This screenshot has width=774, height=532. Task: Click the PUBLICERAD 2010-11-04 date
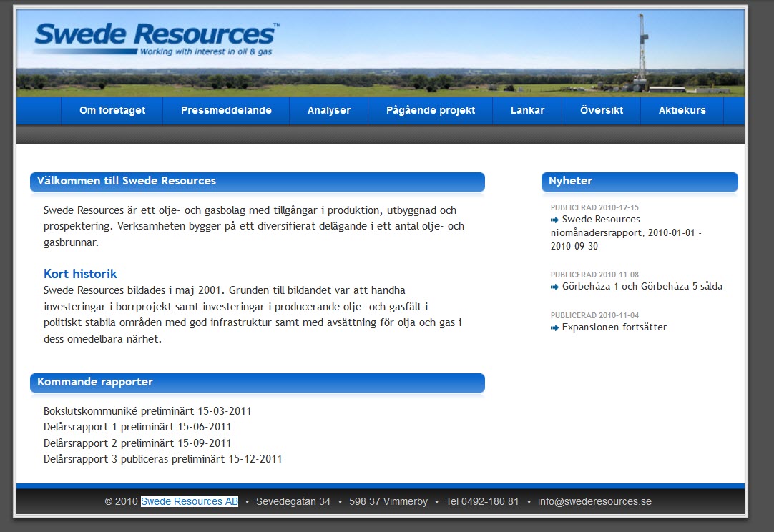(594, 315)
